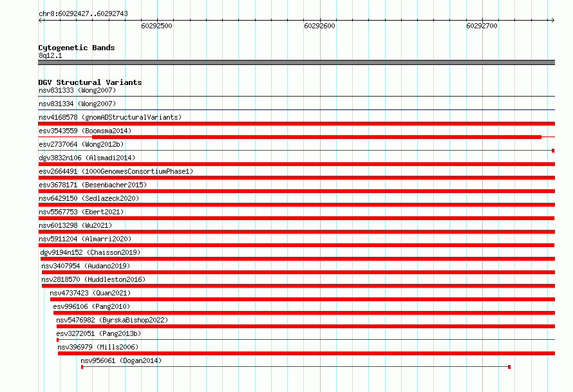Viewport: 573px width, 392px height.
Task: Select nsv2818570 (Huddleston2016) label
Action: tap(93, 279)
